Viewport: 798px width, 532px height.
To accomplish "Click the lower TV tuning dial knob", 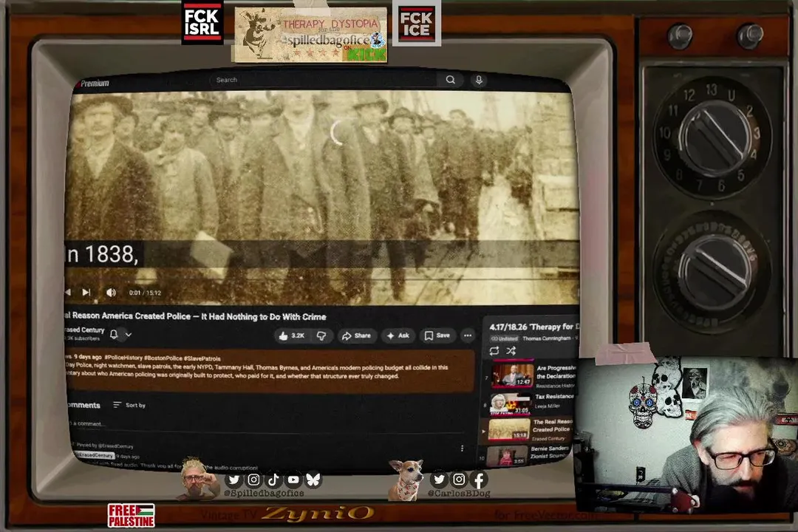I will point(716,272).
